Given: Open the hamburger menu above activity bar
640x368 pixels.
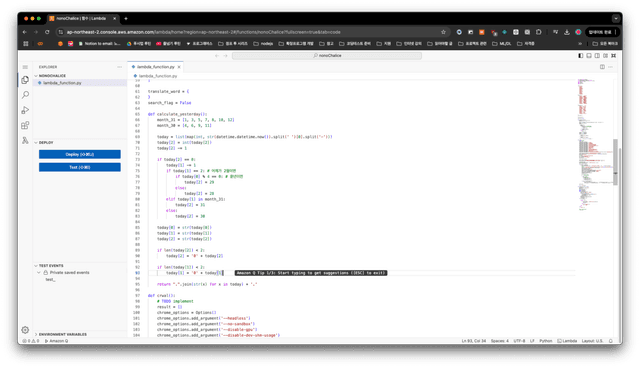Looking at the screenshot, I should pos(25,67).
